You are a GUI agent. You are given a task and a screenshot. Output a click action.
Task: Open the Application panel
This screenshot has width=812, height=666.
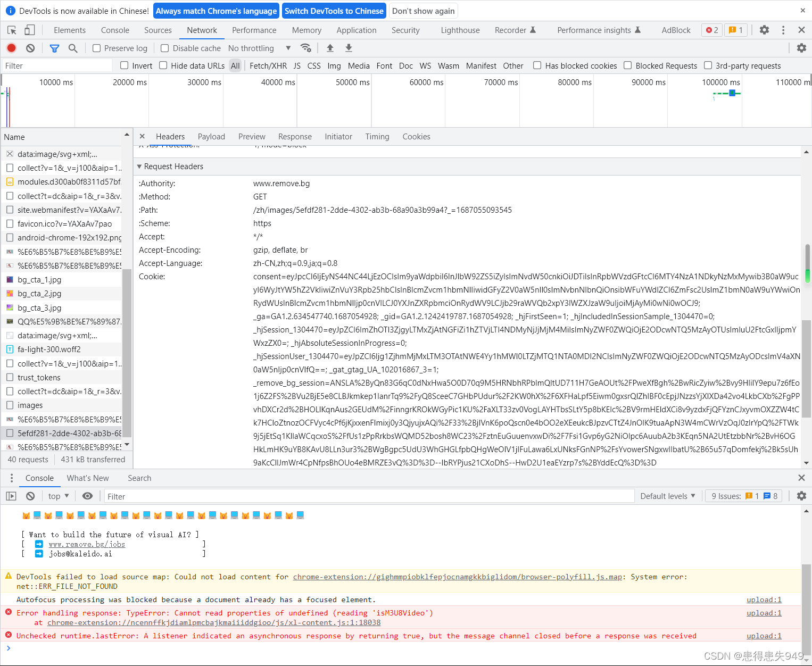coord(356,30)
